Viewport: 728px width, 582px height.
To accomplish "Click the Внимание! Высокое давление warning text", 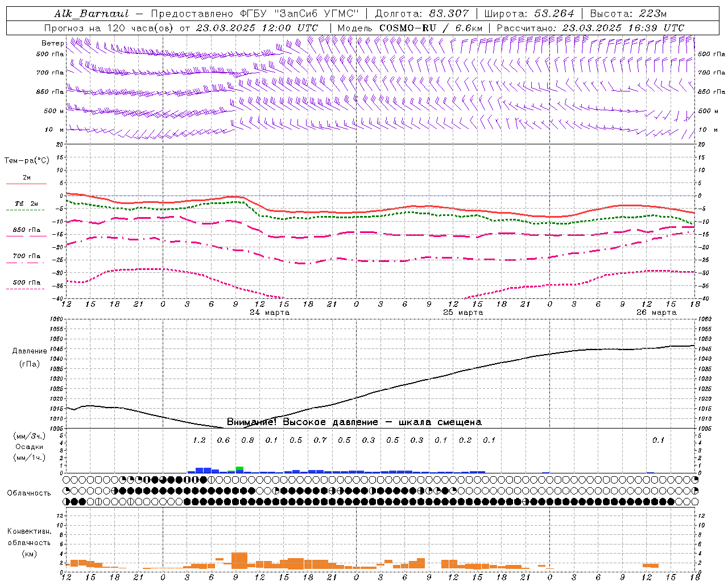I will [354, 422].
